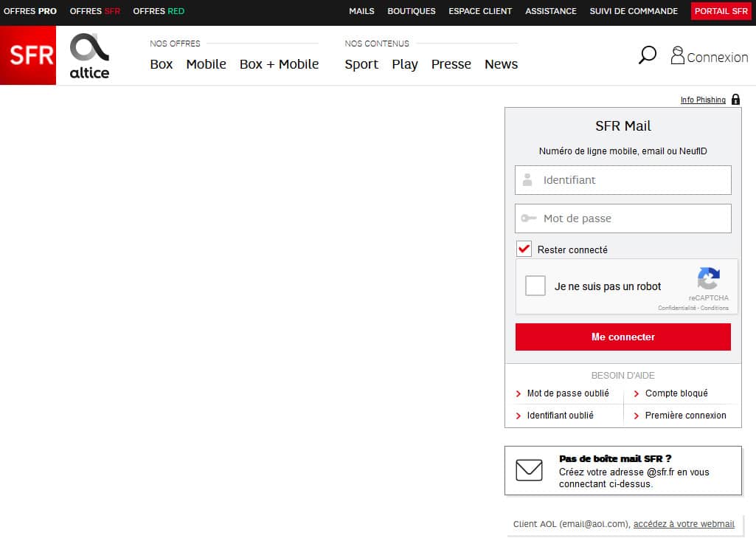Open the Mobile offers menu

206,64
